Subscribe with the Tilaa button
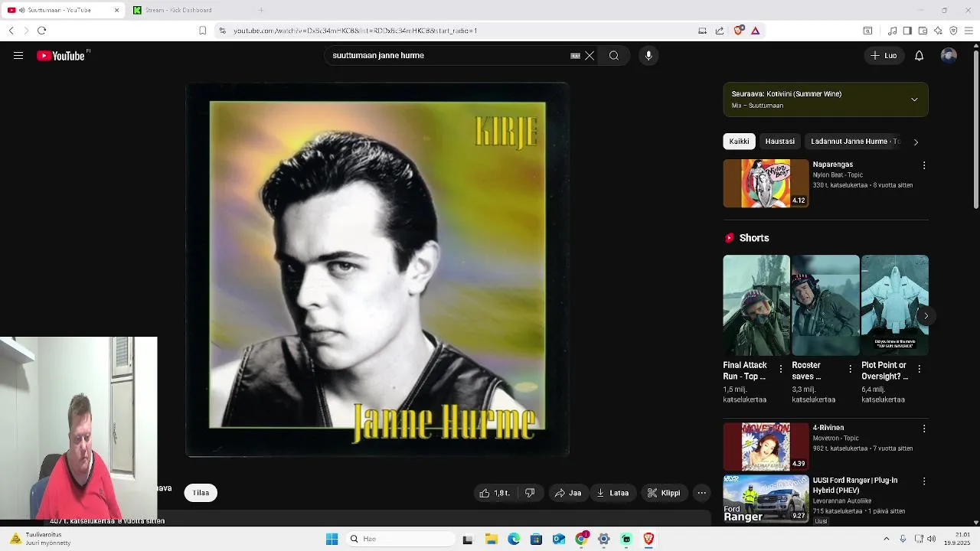980x551 pixels. coord(201,493)
